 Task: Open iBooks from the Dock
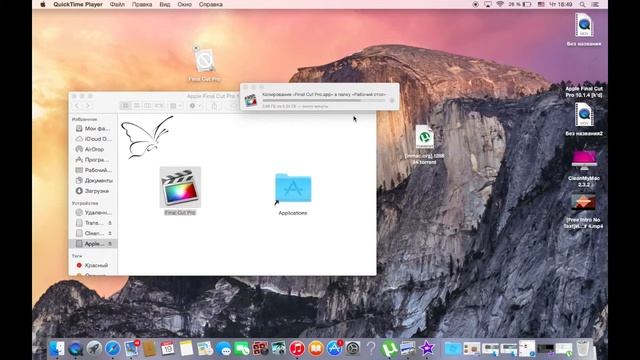(x=316, y=349)
